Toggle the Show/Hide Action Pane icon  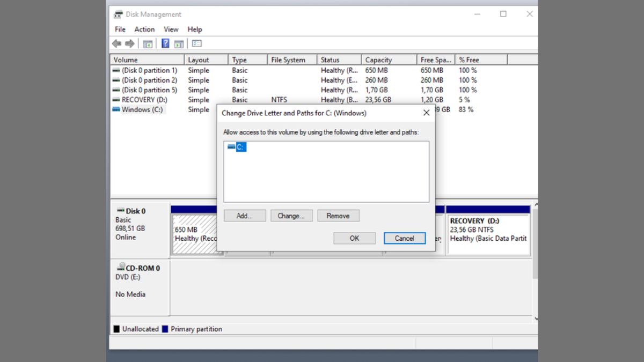point(179,44)
